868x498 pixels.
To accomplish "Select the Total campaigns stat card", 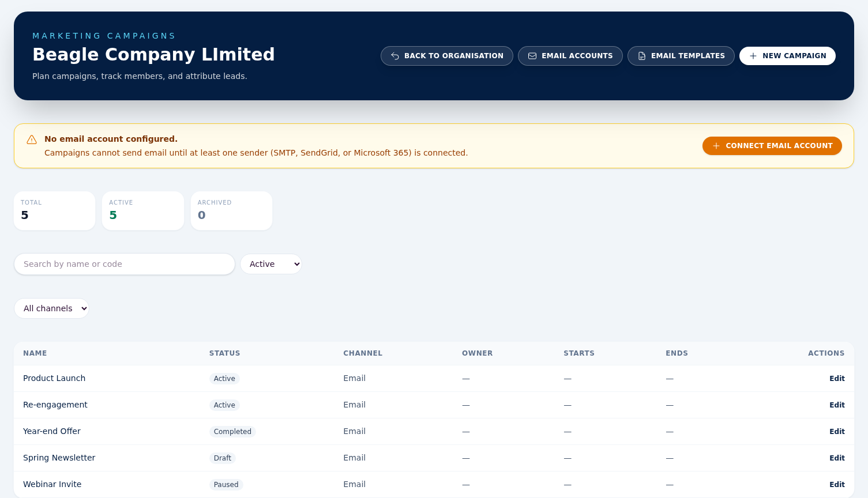I will tap(55, 211).
